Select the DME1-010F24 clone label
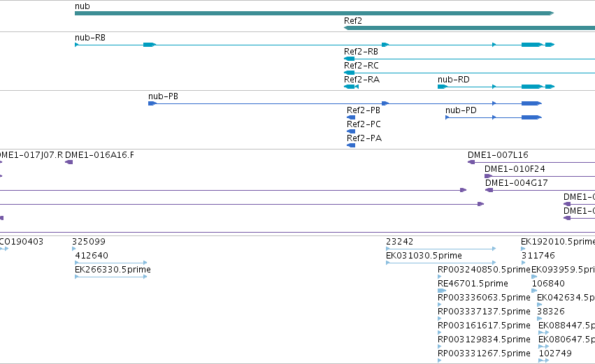595x364 pixels. coord(515,169)
